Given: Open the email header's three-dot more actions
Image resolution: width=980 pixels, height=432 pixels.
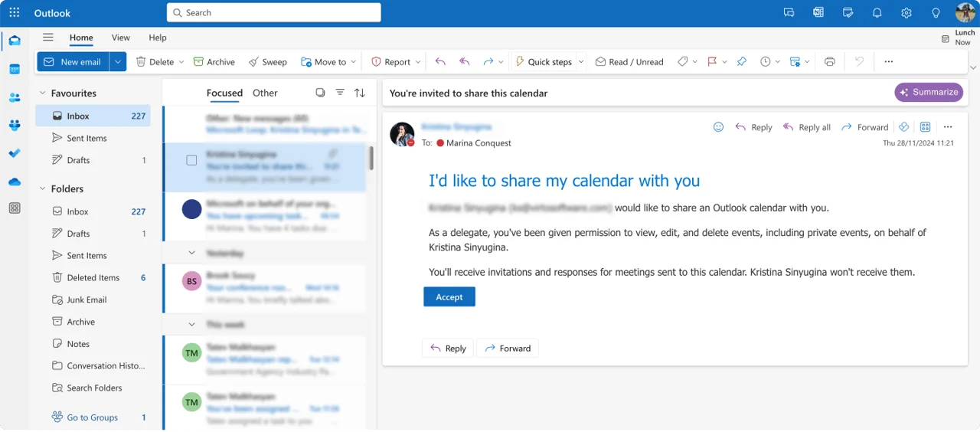Looking at the screenshot, I should 948,127.
